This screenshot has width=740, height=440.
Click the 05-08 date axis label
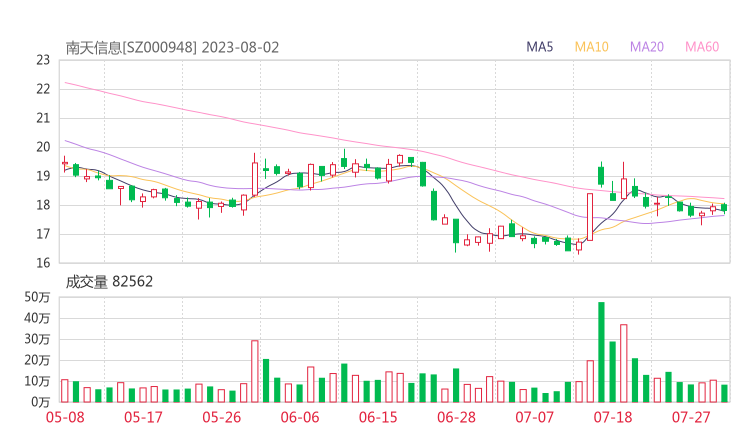click(65, 417)
